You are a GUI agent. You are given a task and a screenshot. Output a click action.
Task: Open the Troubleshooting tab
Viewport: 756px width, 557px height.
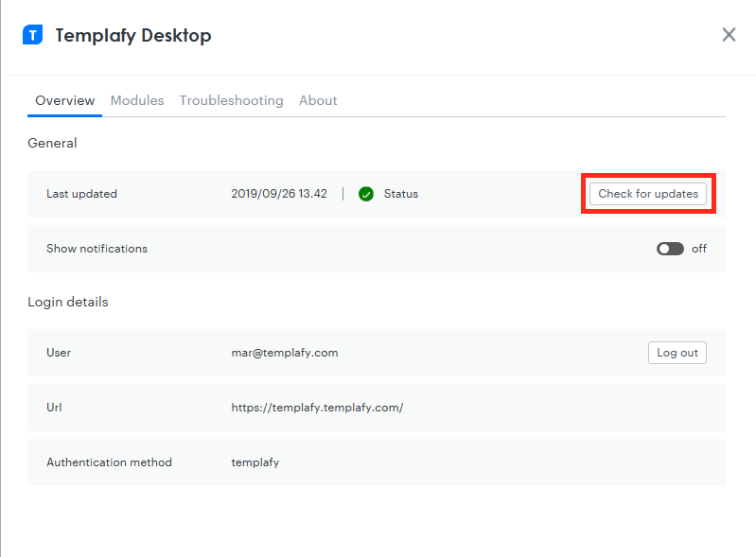tap(232, 100)
